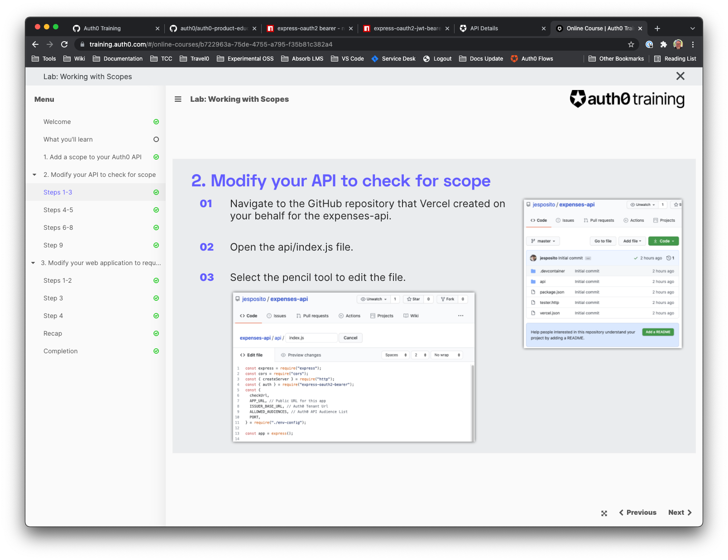Collapse the 2. Modify your API section arrow
The image size is (728, 560).
point(34,175)
